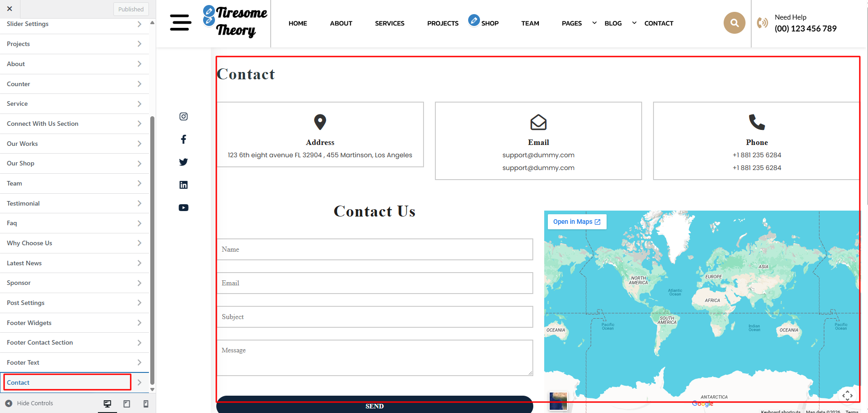This screenshot has width=868, height=413.
Task: Open the YouTube social icon
Action: click(184, 207)
